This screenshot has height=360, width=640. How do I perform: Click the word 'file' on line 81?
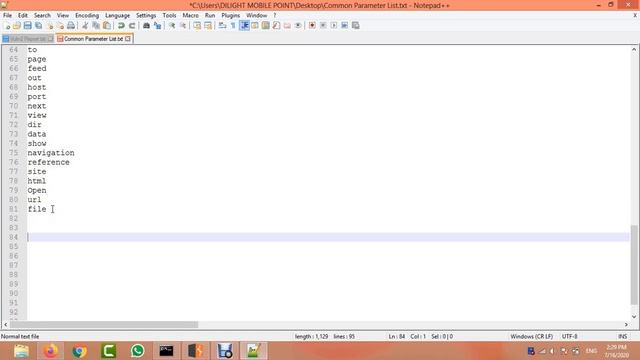37,209
